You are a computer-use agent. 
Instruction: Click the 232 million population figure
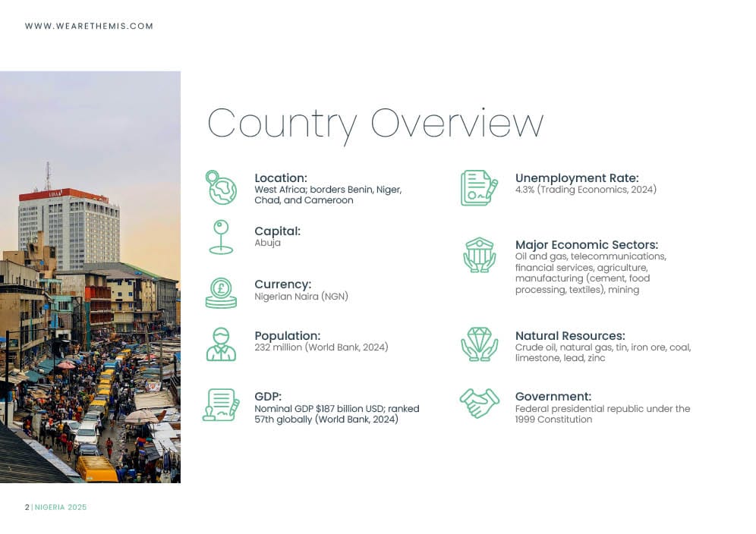coord(321,347)
